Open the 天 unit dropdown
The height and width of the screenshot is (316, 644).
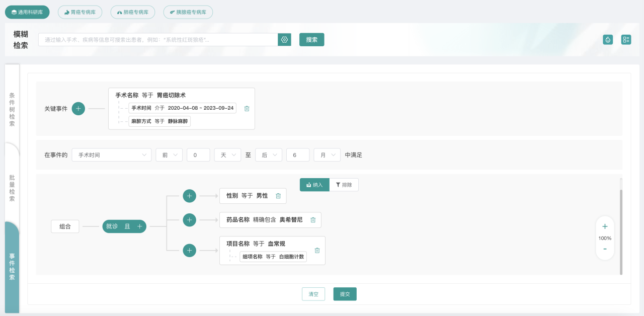point(228,155)
